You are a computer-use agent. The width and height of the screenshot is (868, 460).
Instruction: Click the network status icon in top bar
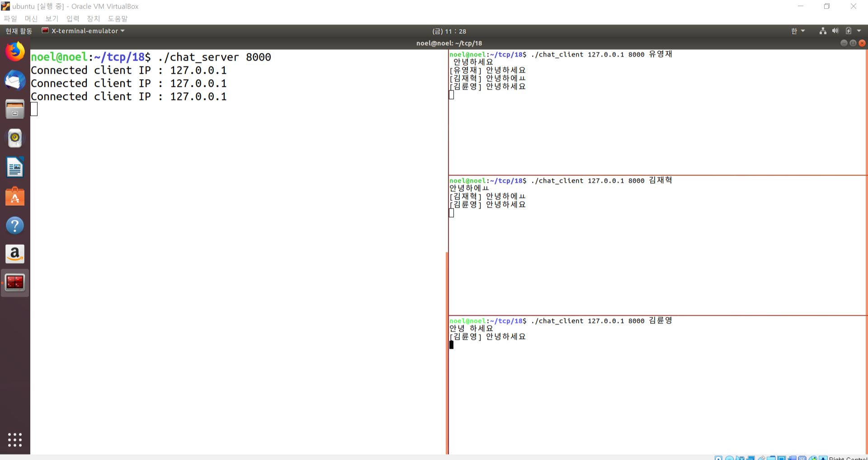click(x=823, y=31)
